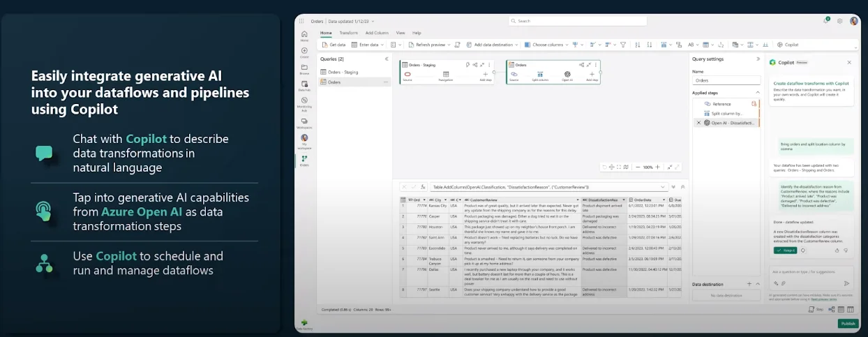Viewport: 868px width, 337px height.
Task: Select the Orders item icon in the sidebar
Action: coord(304,158)
